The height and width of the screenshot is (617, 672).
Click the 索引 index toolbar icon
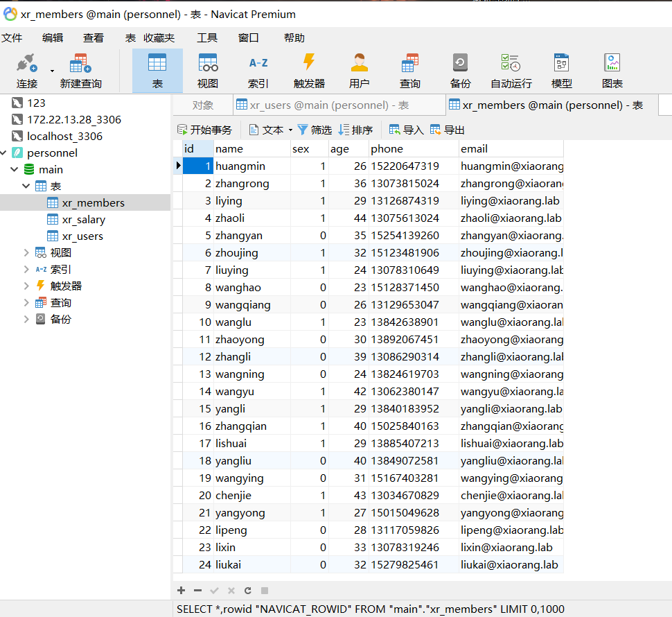point(258,70)
